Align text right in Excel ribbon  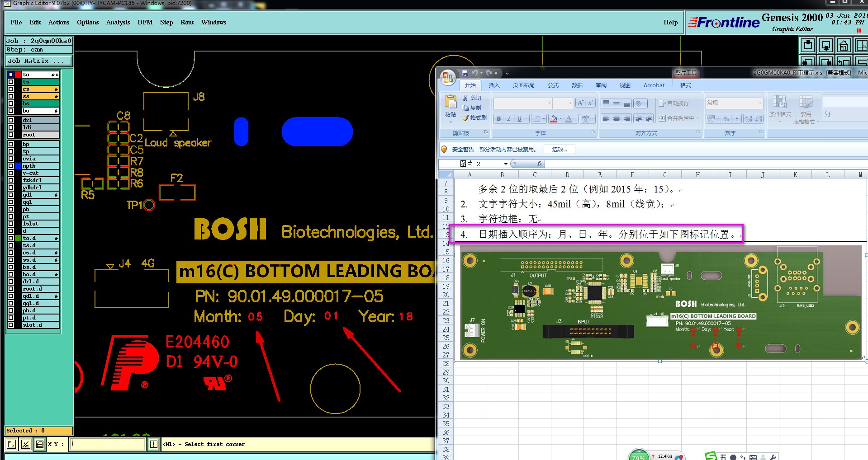click(x=627, y=118)
